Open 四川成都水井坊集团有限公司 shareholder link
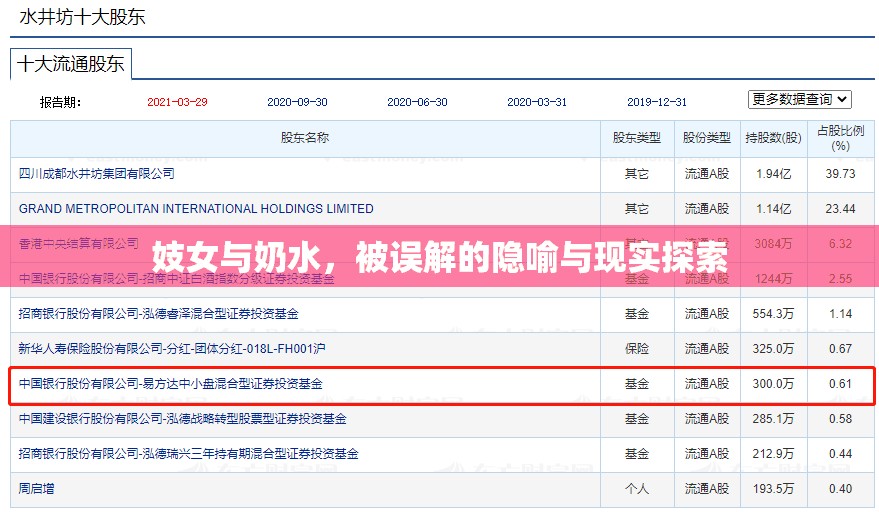This screenshot has height=512, width=879. 96,174
